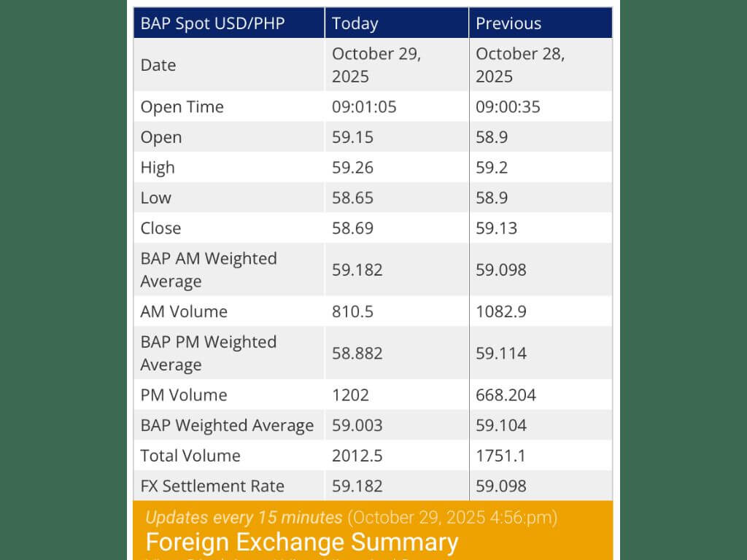This screenshot has width=747, height=560.
Task: Click today's PM Volume value 1202
Action: 350,395
